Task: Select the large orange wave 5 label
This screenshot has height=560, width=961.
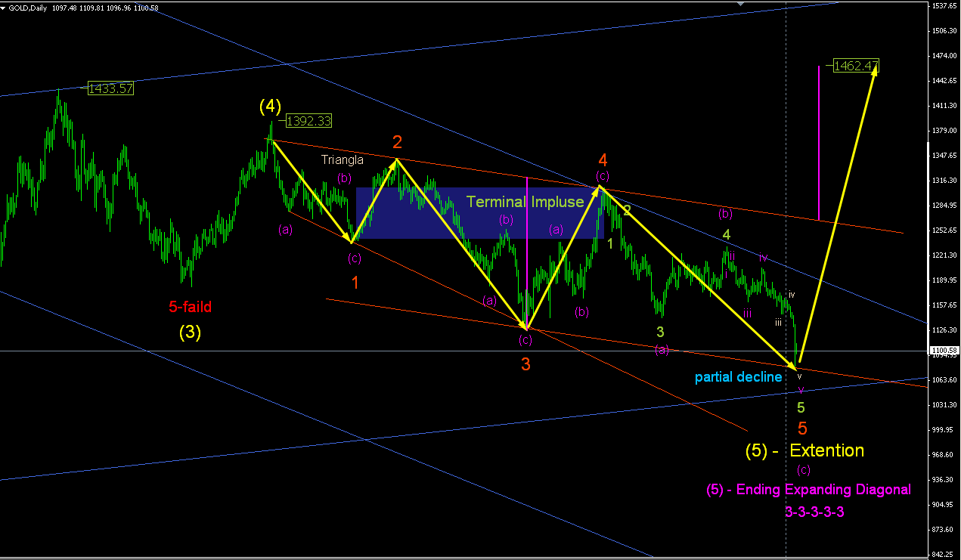Action: (802, 428)
